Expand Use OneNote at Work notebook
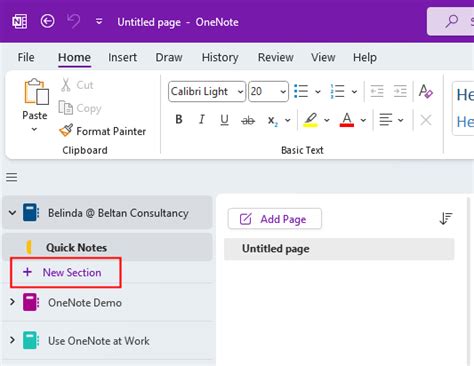The height and width of the screenshot is (366, 474). 12,340
